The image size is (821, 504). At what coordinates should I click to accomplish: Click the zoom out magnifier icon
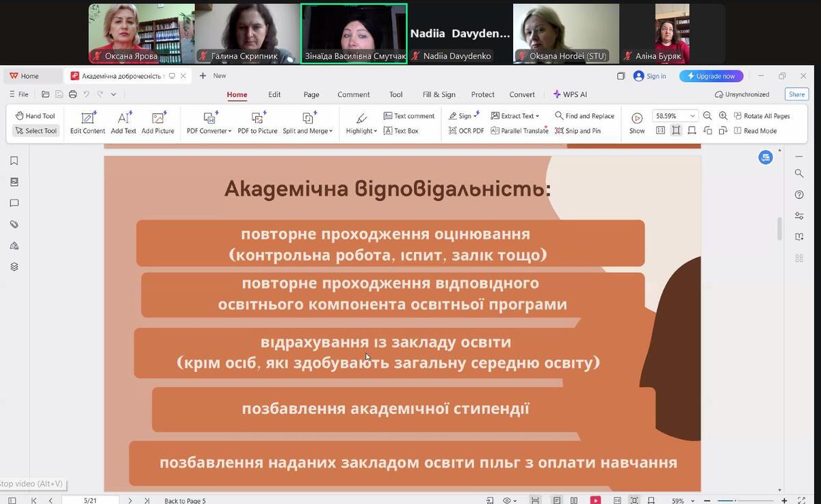tap(707, 116)
